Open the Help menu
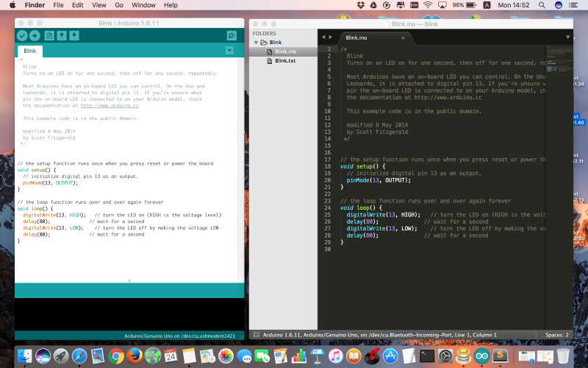588x368 pixels. pyautogui.click(x=171, y=5)
